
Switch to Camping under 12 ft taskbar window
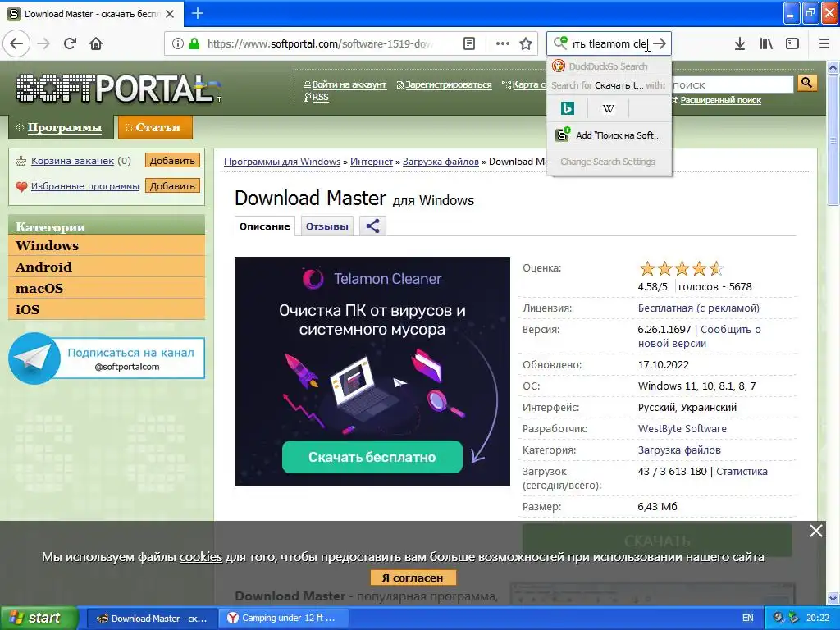pos(283,618)
